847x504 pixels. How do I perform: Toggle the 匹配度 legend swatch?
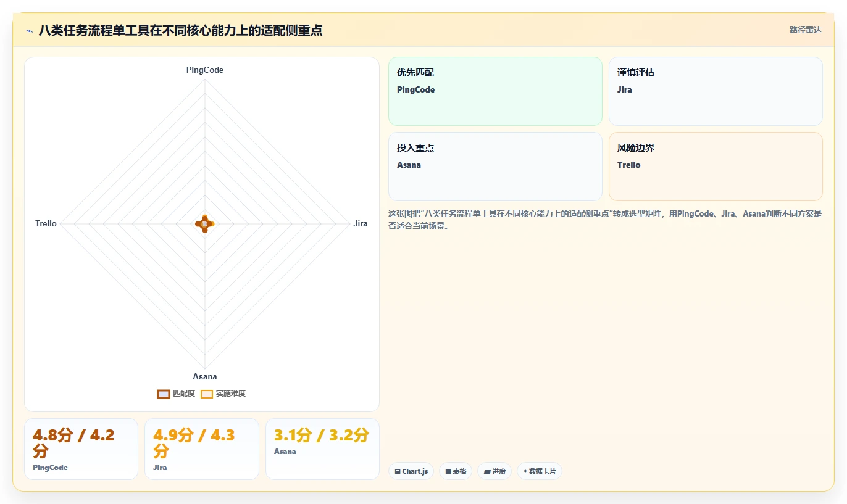[x=164, y=394]
